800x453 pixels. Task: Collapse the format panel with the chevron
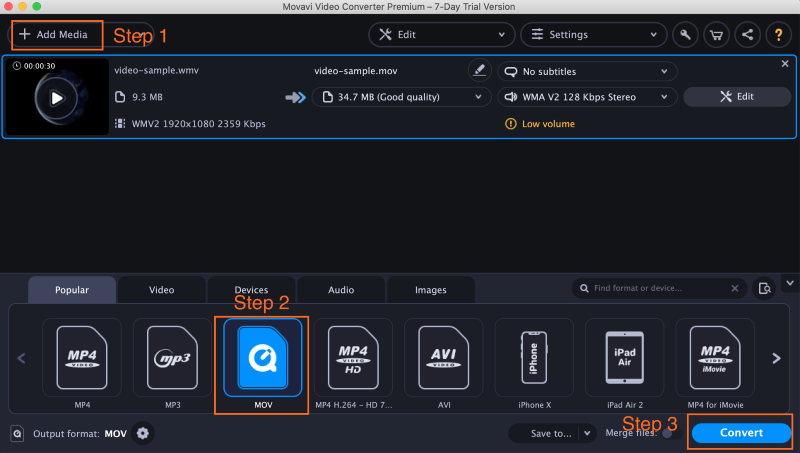pos(790,283)
